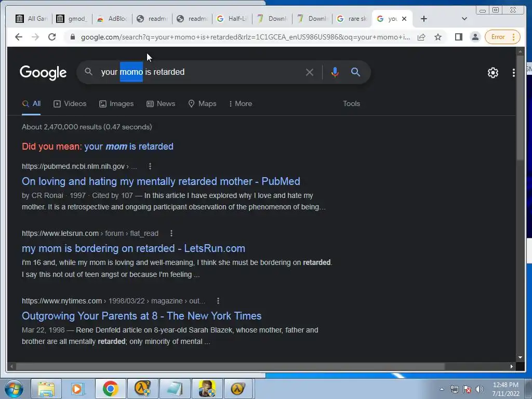Image resolution: width=532 pixels, height=399 pixels.
Task: Close the current Google search tab
Action: [x=404, y=19]
